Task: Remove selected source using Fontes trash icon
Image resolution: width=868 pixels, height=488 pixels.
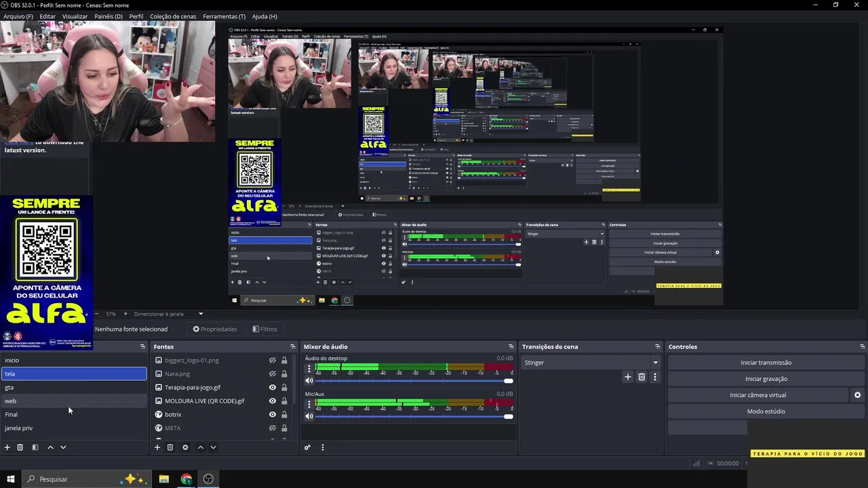Action: tap(170, 447)
